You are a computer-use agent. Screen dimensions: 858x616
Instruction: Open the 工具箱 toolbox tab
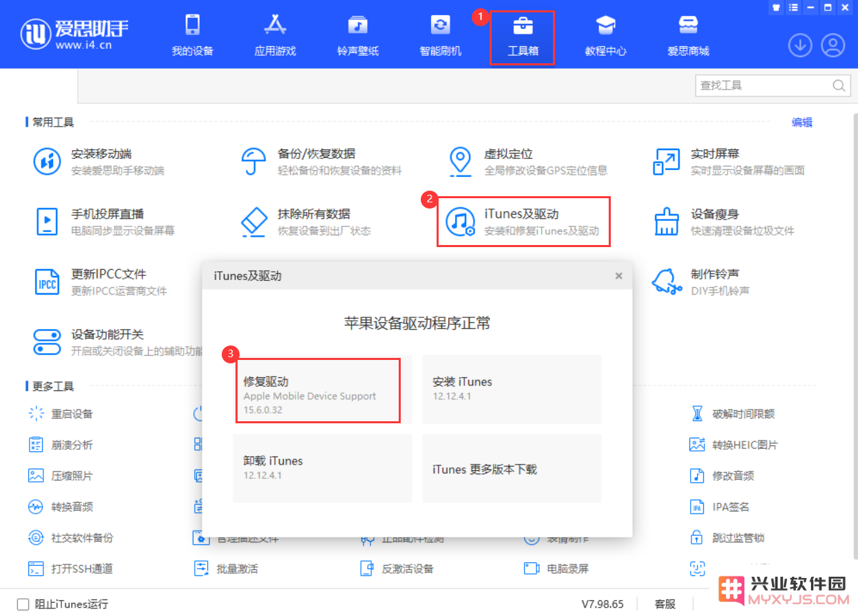[x=523, y=36]
